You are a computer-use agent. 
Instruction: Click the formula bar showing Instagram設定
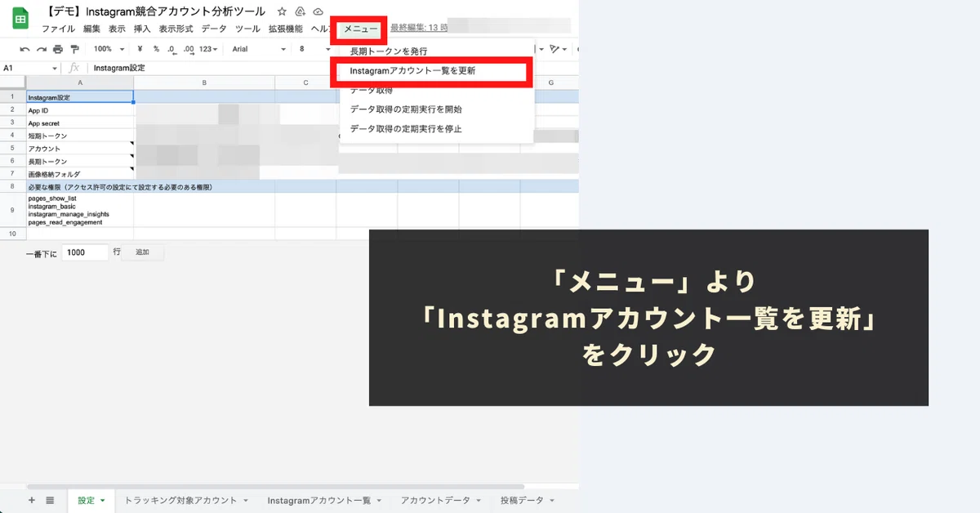click(118, 68)
